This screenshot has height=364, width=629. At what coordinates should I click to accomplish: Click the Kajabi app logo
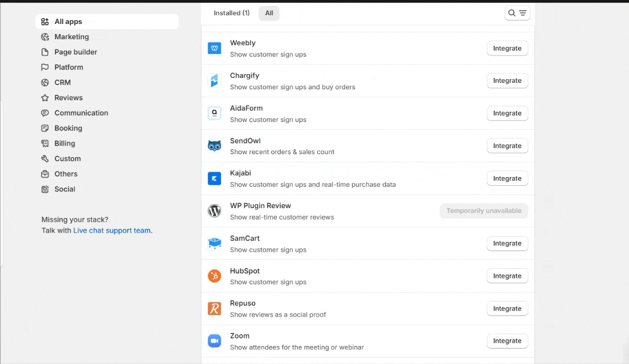coord(214,178)
